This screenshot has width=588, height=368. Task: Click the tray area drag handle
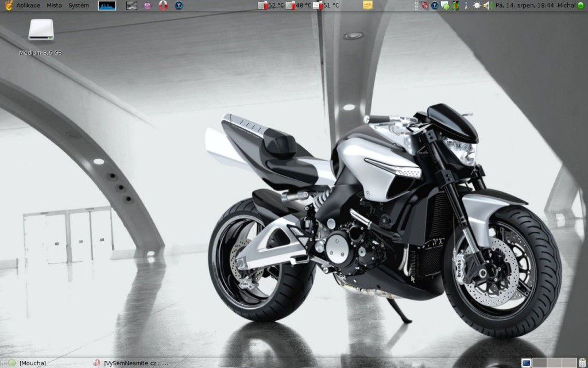[416, 5]
